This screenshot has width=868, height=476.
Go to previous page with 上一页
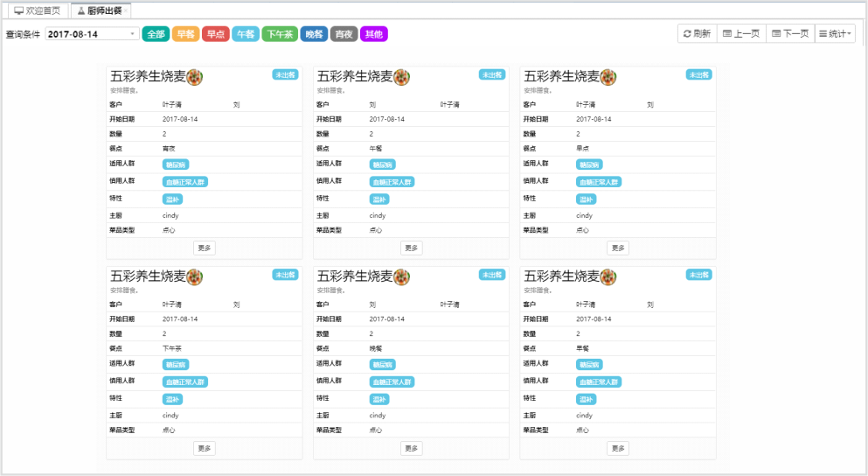(x=740, y=33)
